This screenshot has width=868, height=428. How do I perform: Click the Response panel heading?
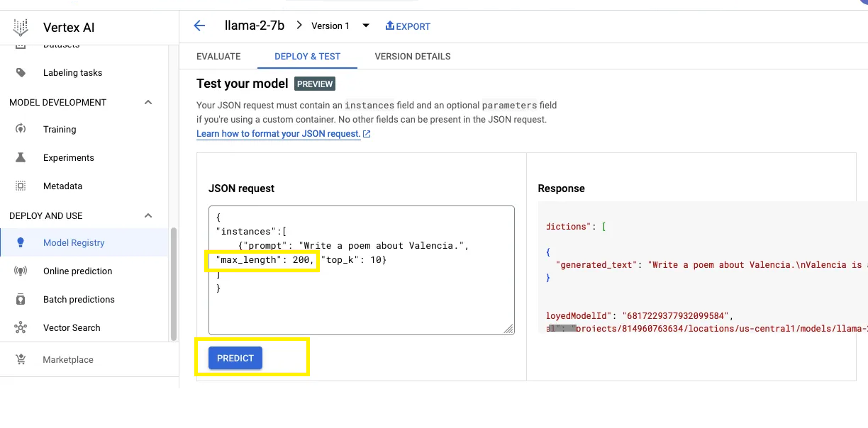[562, 188]
